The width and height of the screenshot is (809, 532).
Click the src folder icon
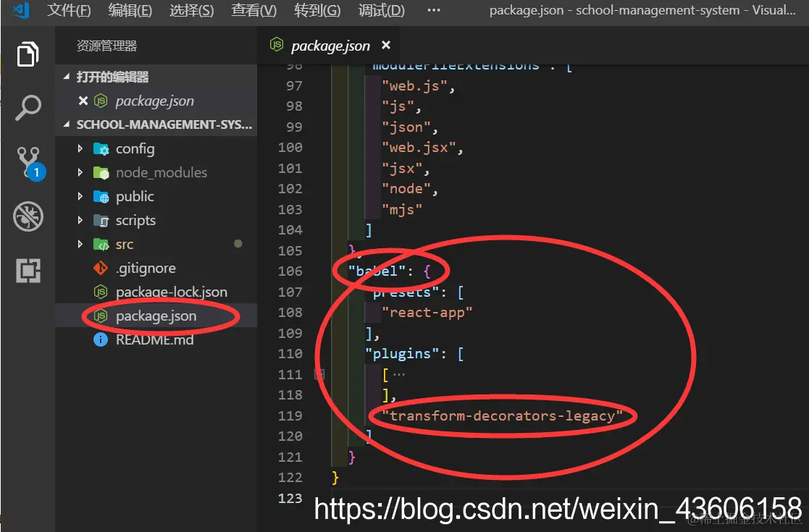point(101,244)
